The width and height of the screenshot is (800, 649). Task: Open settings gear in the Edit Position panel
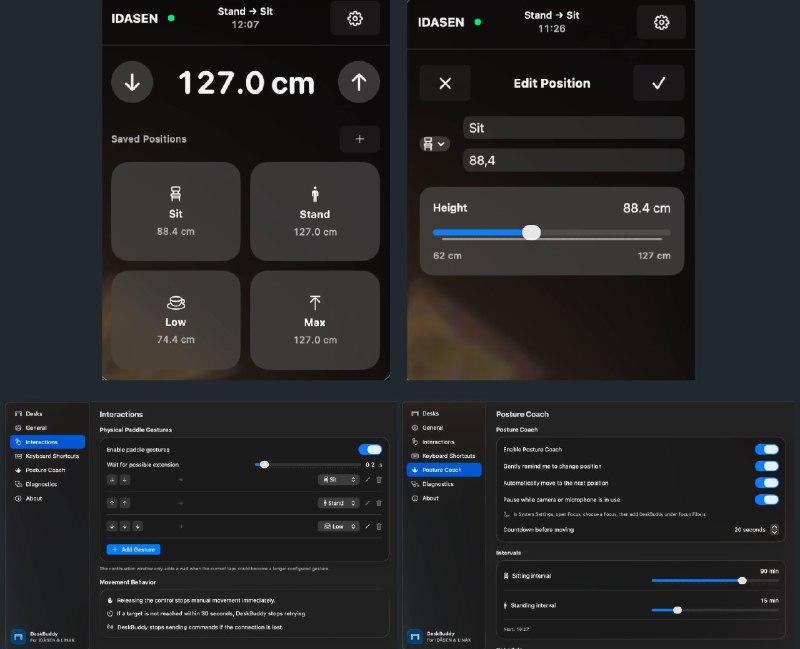coord(661,22)
